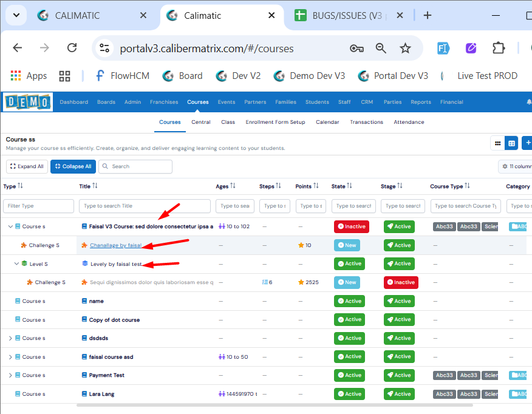The height and width of the screenshot is (414, 532).
Task: Click New state badge on Chanallage row
Action: [347, 245]
